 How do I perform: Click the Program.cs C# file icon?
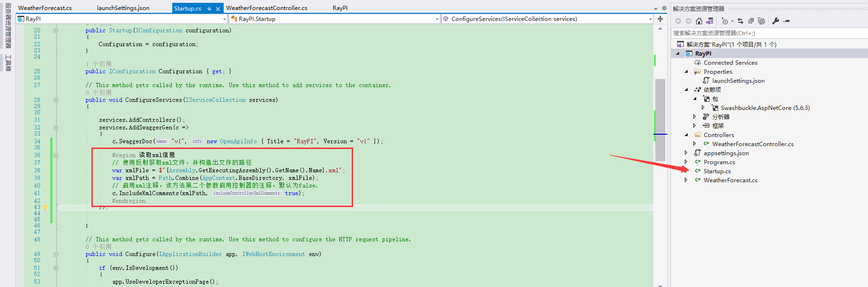[698, 162]
